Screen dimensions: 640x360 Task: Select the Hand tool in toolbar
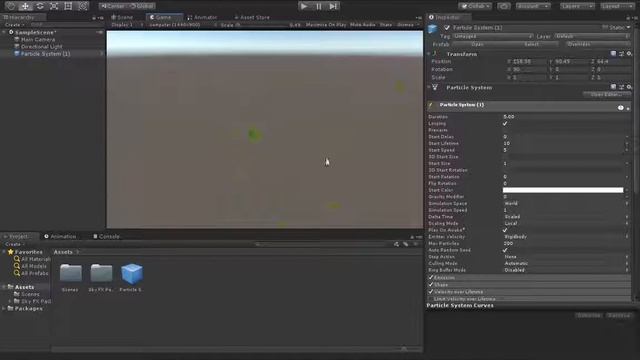pyautogui.click(x=11, y=6)
